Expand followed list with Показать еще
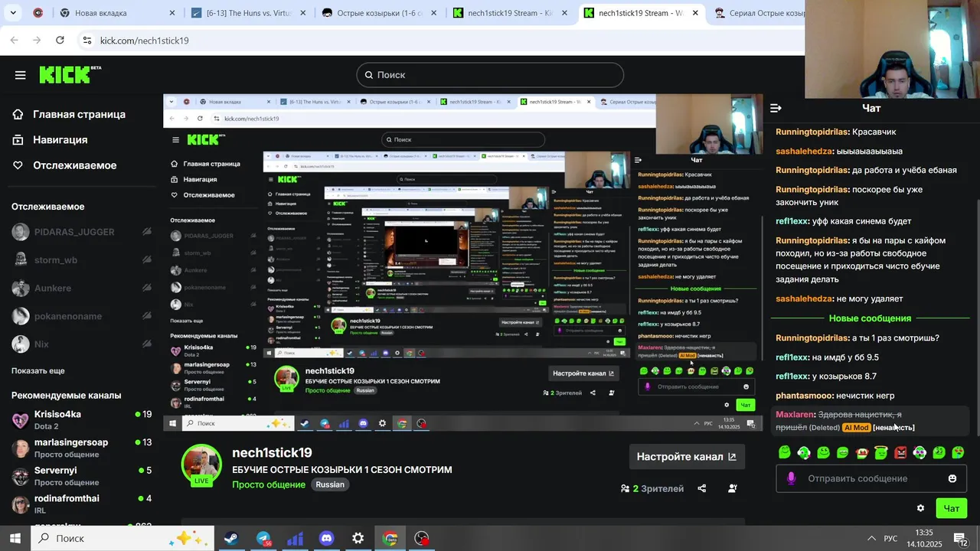 38,370
